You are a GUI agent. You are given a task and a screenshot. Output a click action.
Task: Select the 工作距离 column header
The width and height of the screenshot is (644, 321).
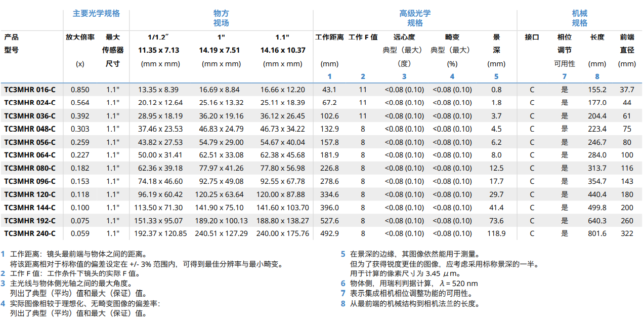point(329,37)
